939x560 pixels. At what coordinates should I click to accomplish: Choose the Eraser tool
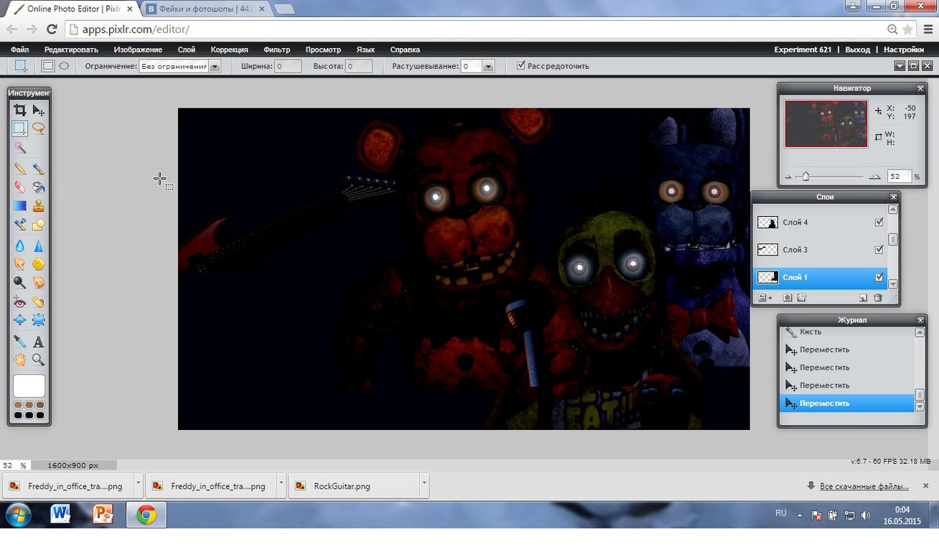tap(20, 187)
